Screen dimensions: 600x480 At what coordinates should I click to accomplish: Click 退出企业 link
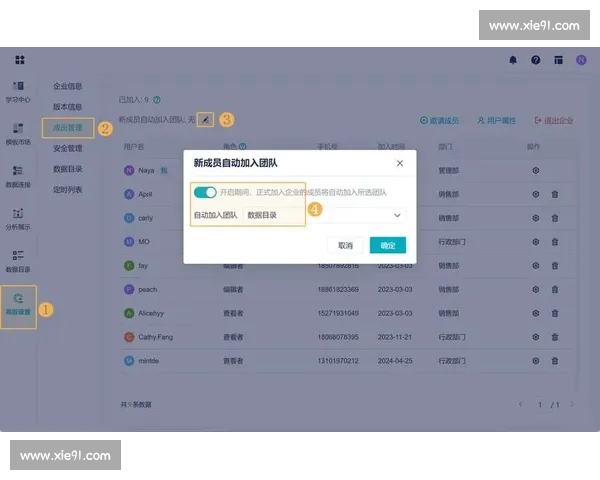554,121
